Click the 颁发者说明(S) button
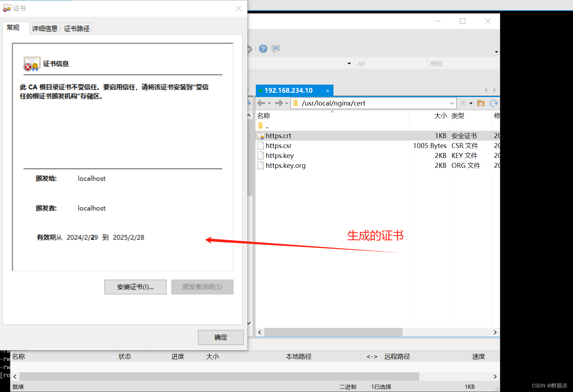Image resolution: width=573 pixels, height=392 pixels. [x=202, y=287]
